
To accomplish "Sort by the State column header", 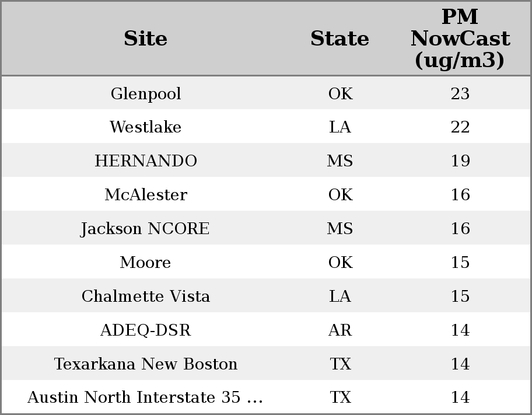I will point(339,39).
